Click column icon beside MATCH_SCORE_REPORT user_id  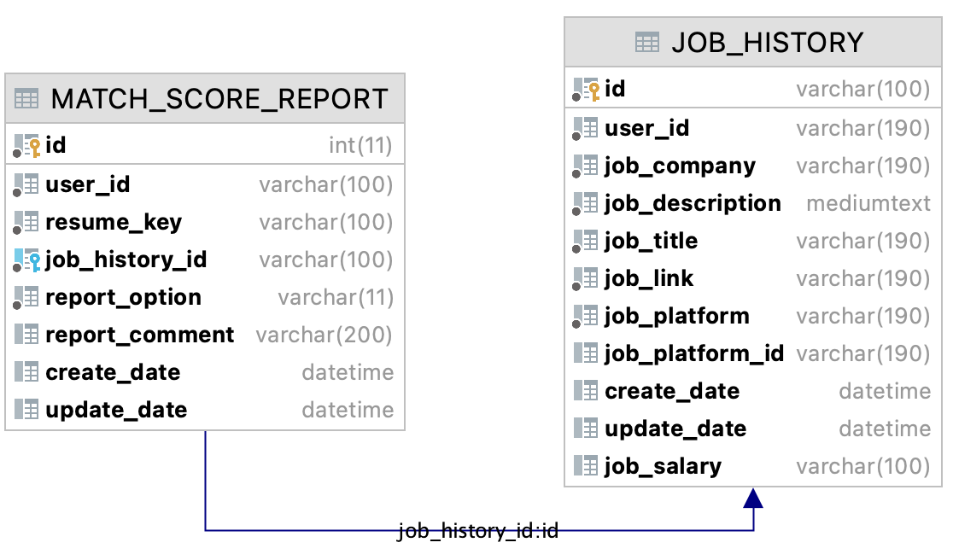26,184
